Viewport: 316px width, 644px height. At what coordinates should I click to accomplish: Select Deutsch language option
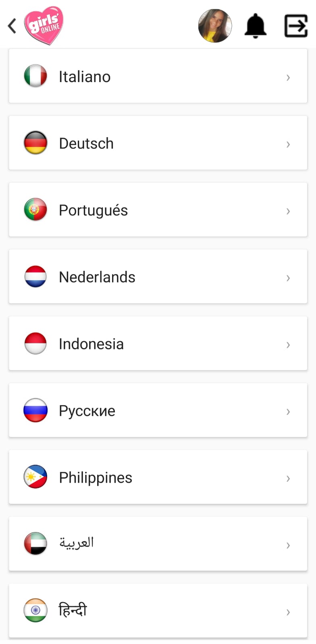pos(86,143)
